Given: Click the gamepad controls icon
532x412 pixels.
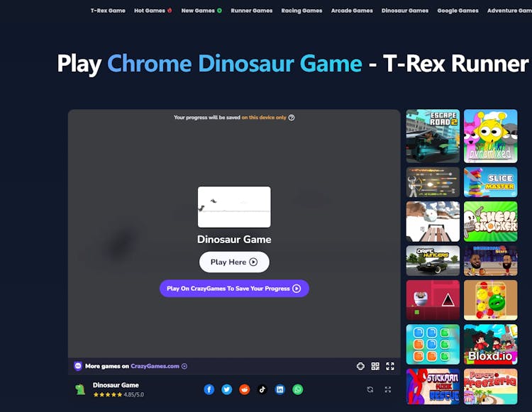Looking at the screenshot, I should pos(360,366).
